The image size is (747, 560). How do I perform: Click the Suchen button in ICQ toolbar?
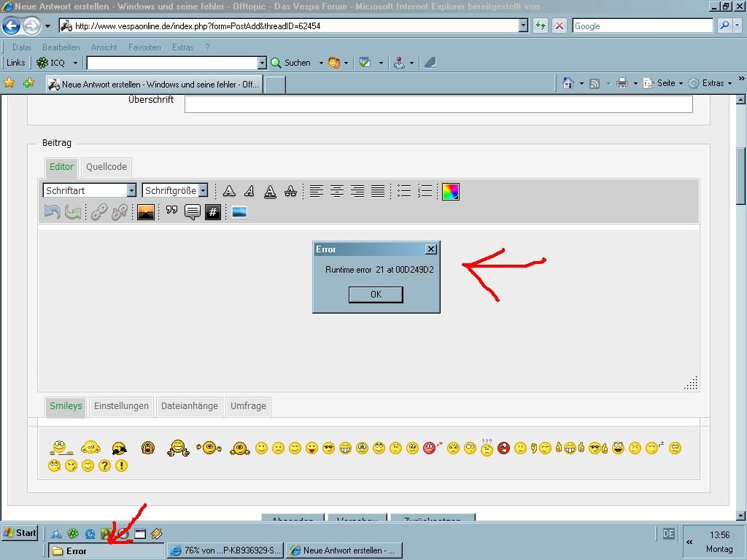click(x=291, y=63)
